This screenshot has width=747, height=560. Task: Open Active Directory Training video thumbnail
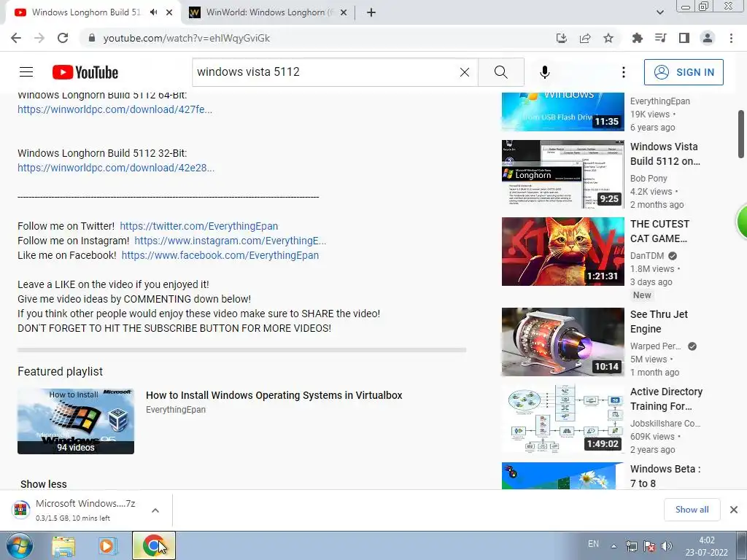pyautogui.click(x=562, y=419)
